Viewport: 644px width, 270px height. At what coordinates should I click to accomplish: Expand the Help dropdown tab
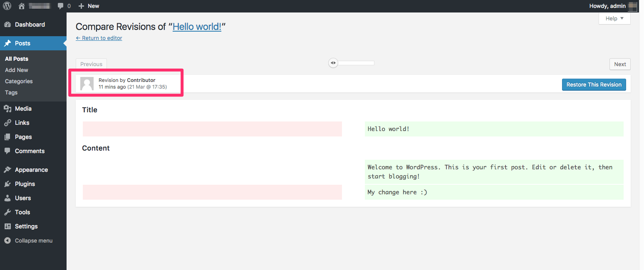click(x=614, y=18)
